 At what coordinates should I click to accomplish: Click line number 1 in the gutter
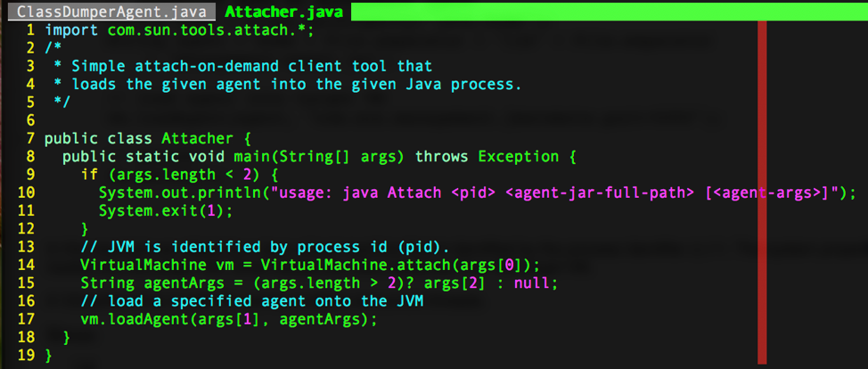tap(30, 29)
